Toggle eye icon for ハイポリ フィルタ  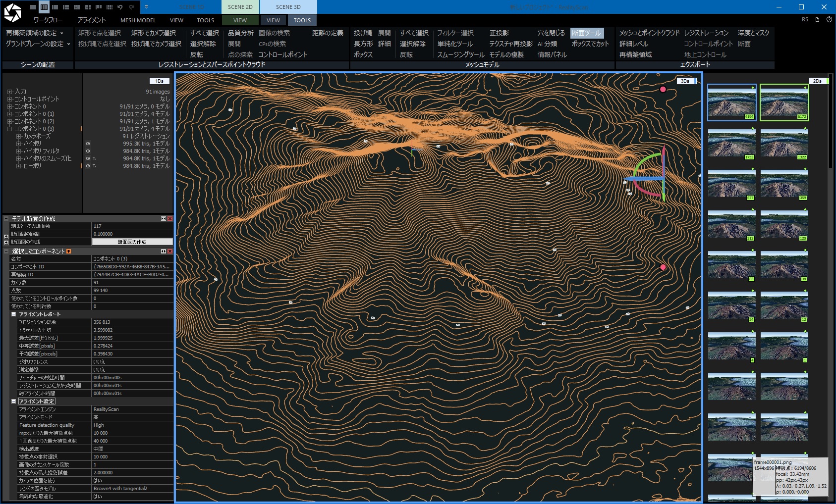click(88, 151)
